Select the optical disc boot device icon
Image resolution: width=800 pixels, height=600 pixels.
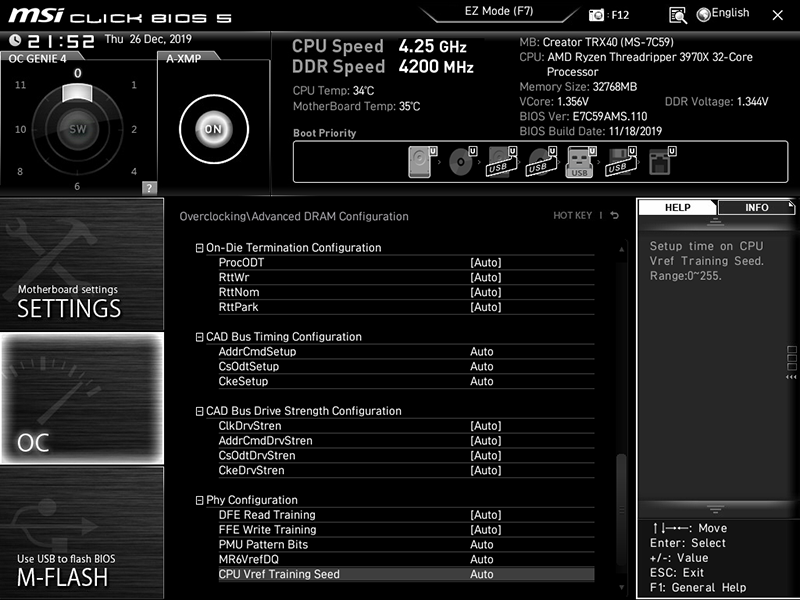tap(462, 162)
